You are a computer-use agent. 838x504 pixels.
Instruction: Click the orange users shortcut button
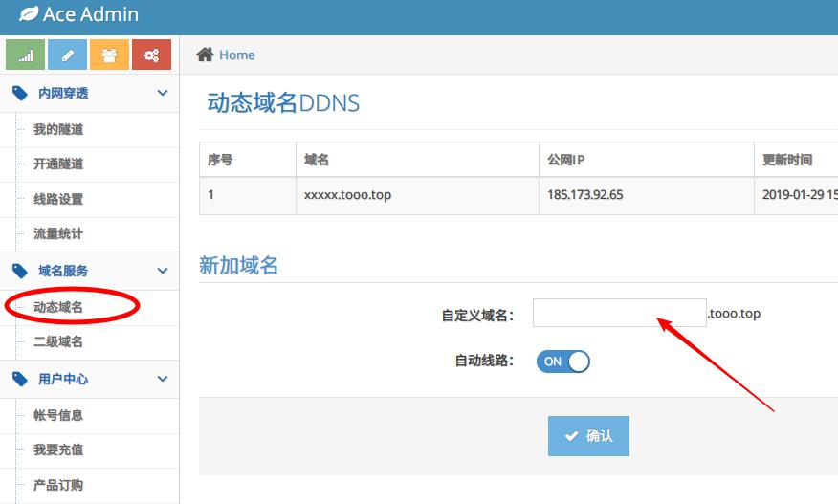tap(109, 55)
